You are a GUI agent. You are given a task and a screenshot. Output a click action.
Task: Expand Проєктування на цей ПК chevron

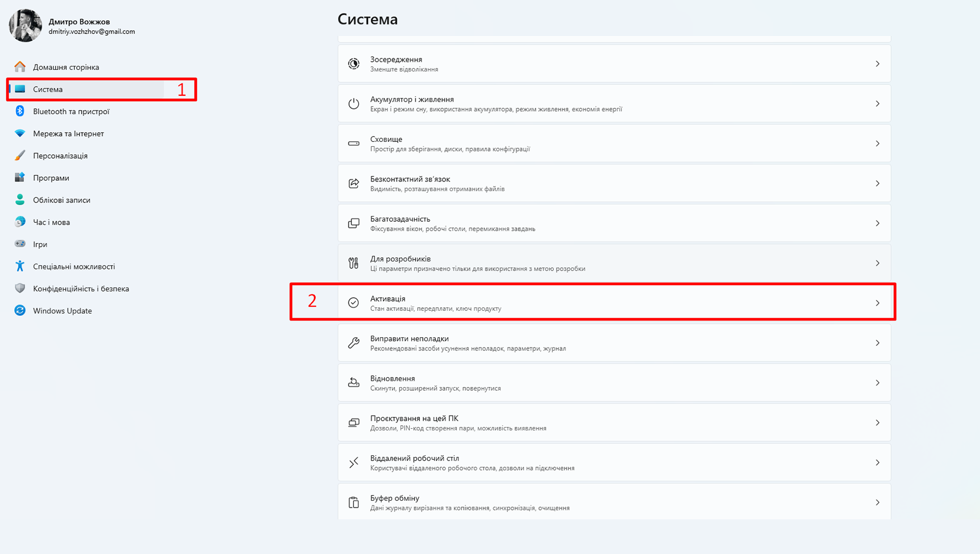(x=877, y=423)
